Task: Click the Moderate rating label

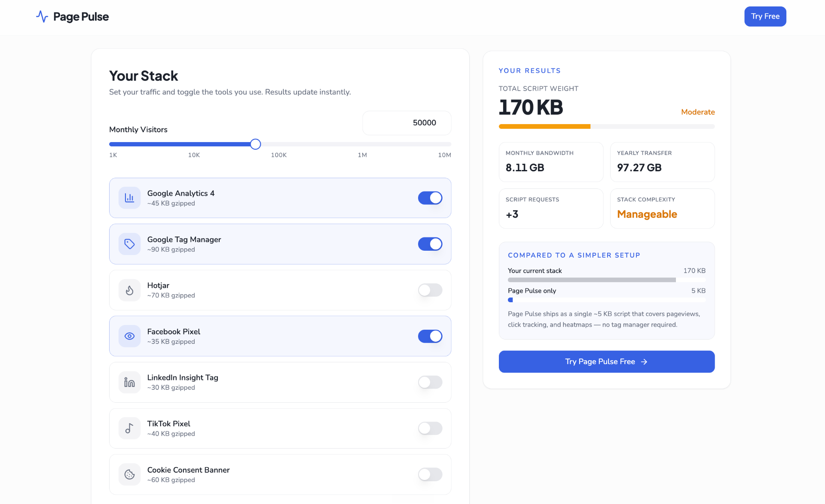Action: [698, 112]
